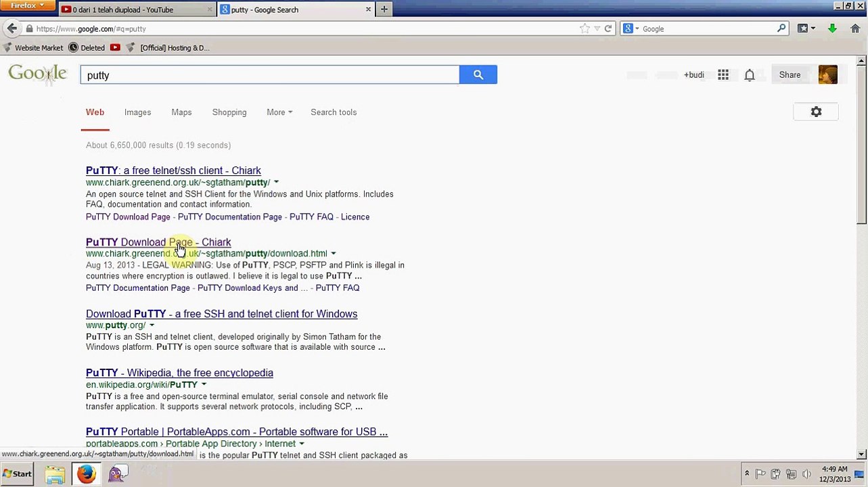Open options arrow for portableapps.com result
Image resolution: width=868 pixels, height=487 pixels.
tap(301, 444)
